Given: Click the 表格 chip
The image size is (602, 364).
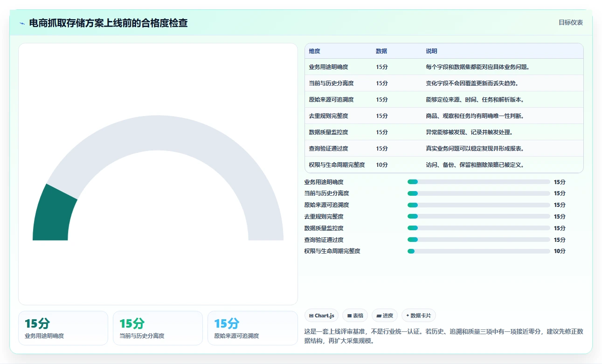Looking at the screenshot, I should point(355,316).
